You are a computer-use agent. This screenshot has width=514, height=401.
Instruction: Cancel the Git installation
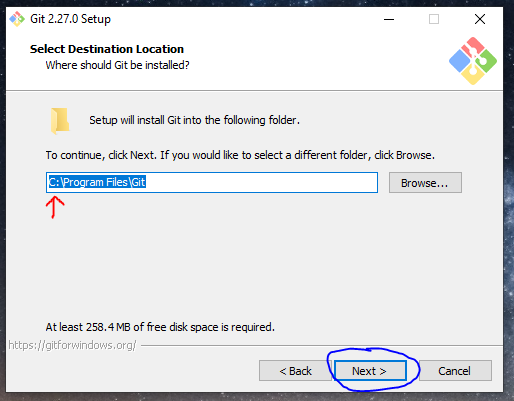point(455,371)
